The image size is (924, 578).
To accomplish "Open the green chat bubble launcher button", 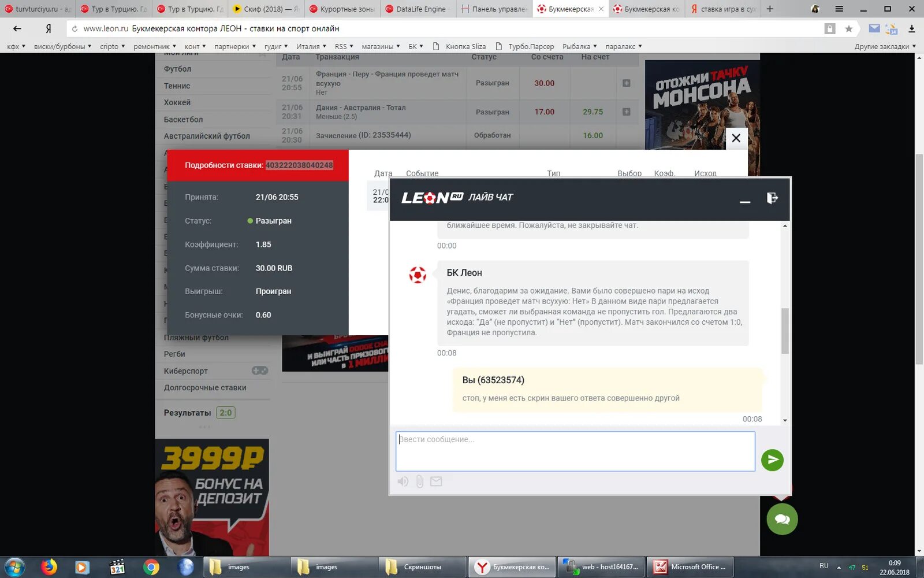I will click(x=782, y=519).
